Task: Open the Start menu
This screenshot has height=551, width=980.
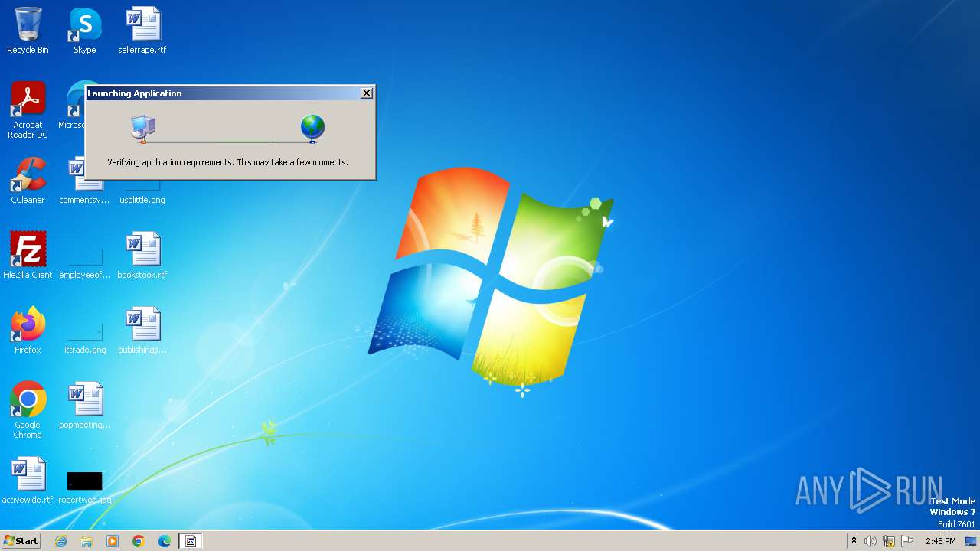Action: [x=21, y=541]
